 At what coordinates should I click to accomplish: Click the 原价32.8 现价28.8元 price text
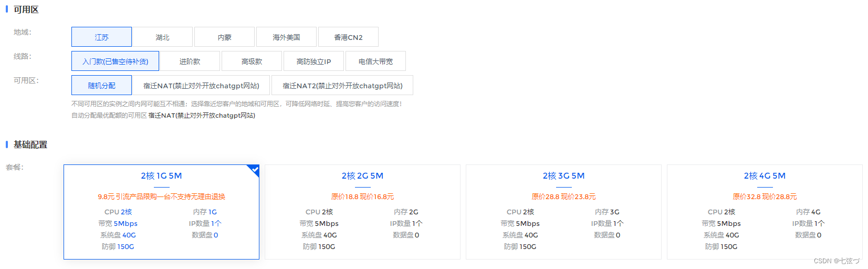pyautogui.click(x=765, y=196)
